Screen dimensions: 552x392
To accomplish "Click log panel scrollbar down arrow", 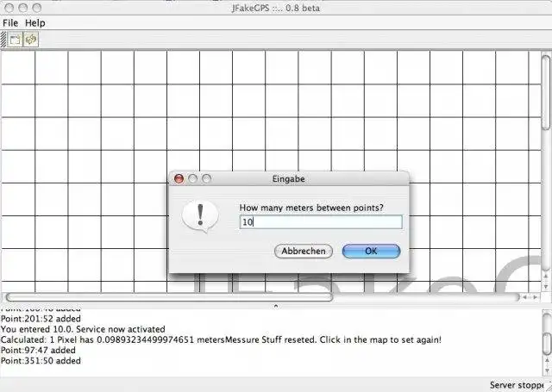I will coord(547,370).
